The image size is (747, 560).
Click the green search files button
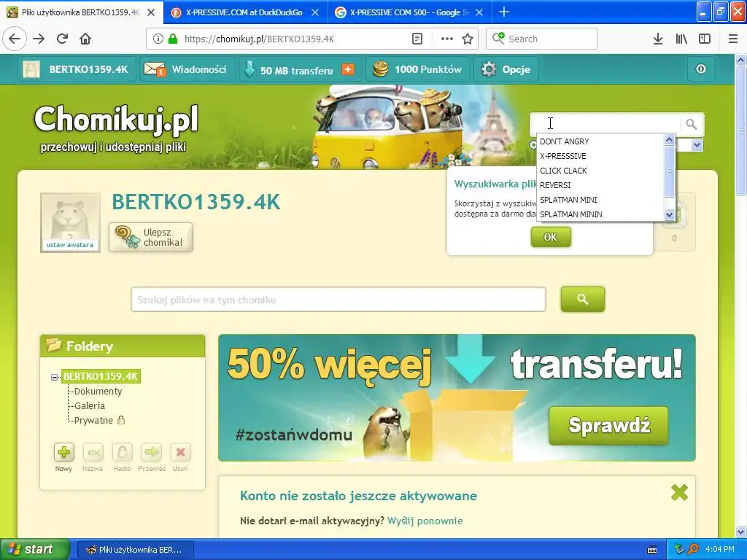(x=583, y=299)
